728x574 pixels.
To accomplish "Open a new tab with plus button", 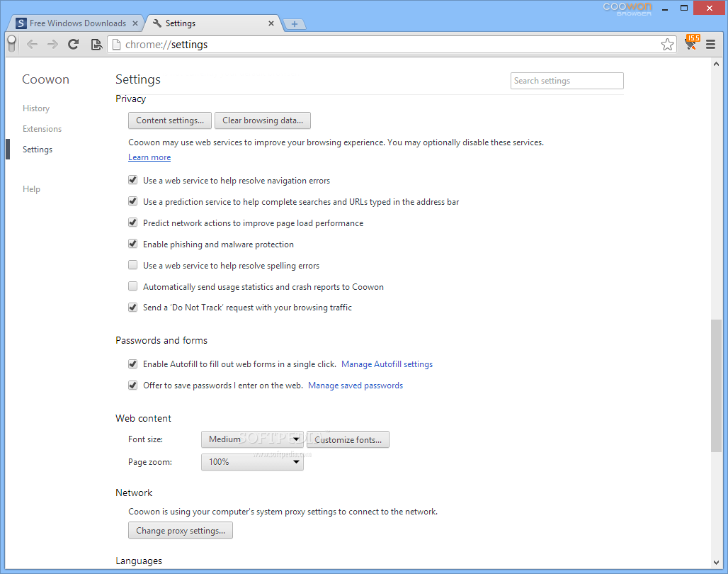I will tap(295, 23).
